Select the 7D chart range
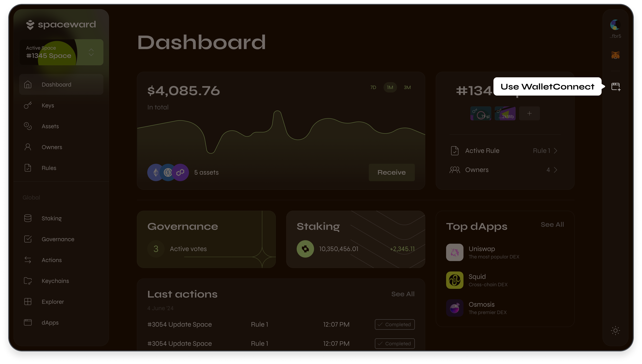This screenshot has width=642, height=364. pos(373,88)
